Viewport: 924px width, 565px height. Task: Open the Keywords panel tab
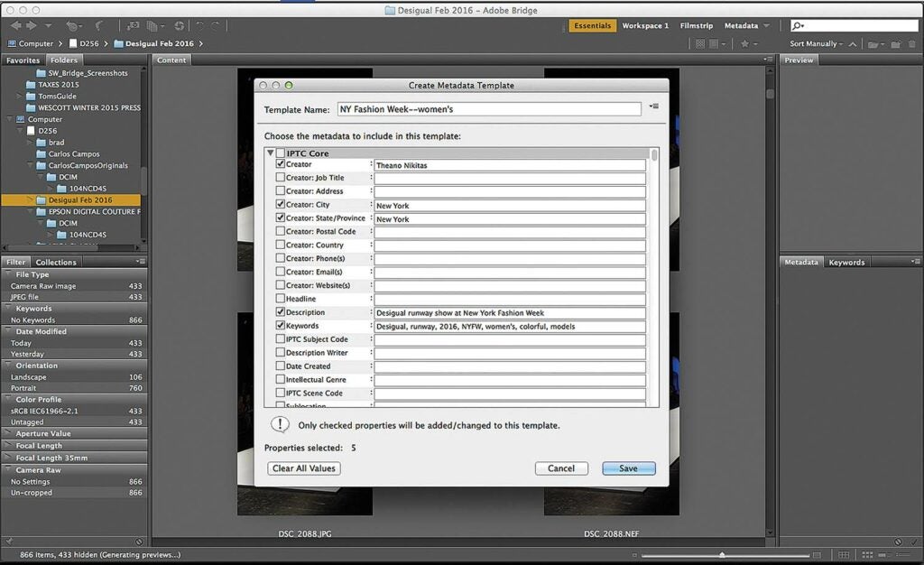846,262
